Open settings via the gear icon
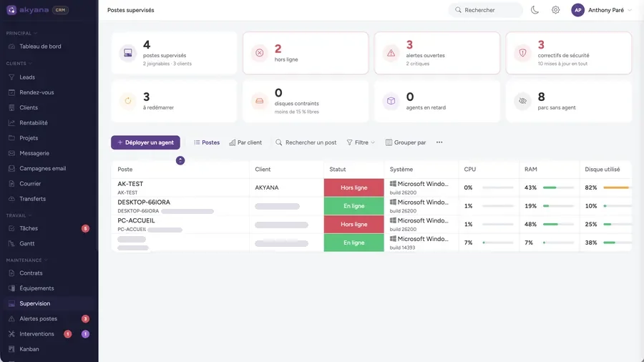Viewport: 644px width, 362px height. pyautogui.click(x=555, y=10)
